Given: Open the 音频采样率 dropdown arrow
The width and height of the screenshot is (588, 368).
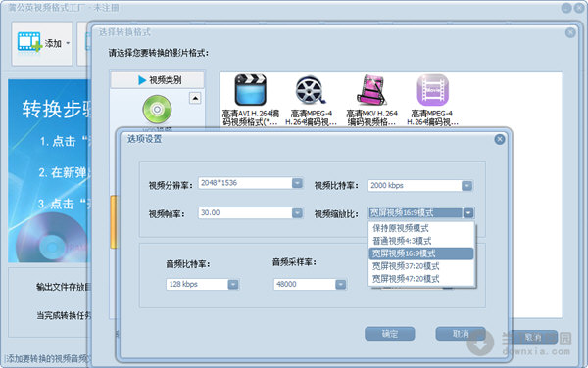Looking at the screenshot, I should point(340,285).
